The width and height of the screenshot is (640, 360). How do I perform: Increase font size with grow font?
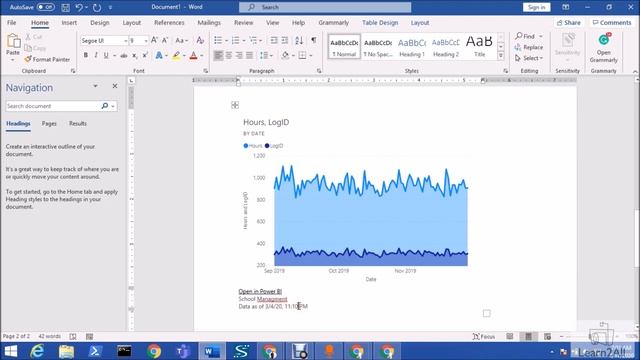[154, 40]
